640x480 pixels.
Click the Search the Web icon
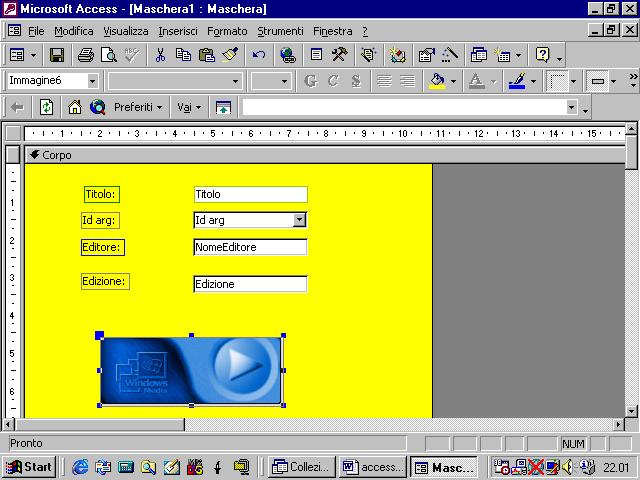pos(98,107)
